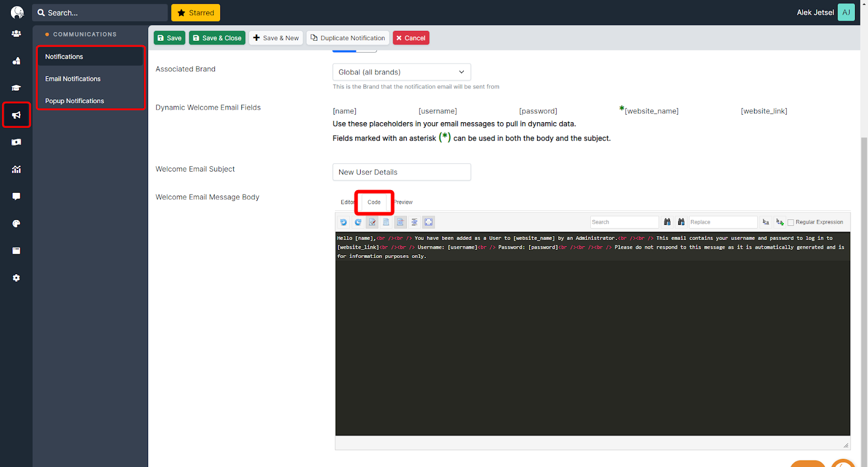Click the undo icon in the code toolbar
This screenshot has height=467, width=868.
click(343, 222)
